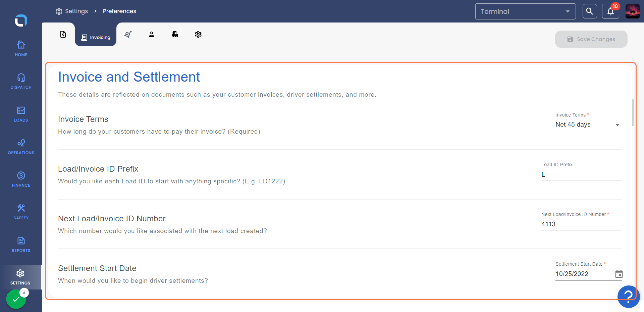Click the Settings breadcrumb link
The height and width of the screenshot is (312, 644).
[72, 11]
